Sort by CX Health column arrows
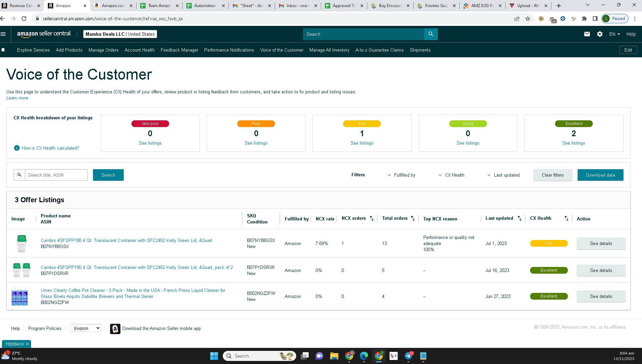Viewport: 642px width, 364px height. tap(566, 218)
